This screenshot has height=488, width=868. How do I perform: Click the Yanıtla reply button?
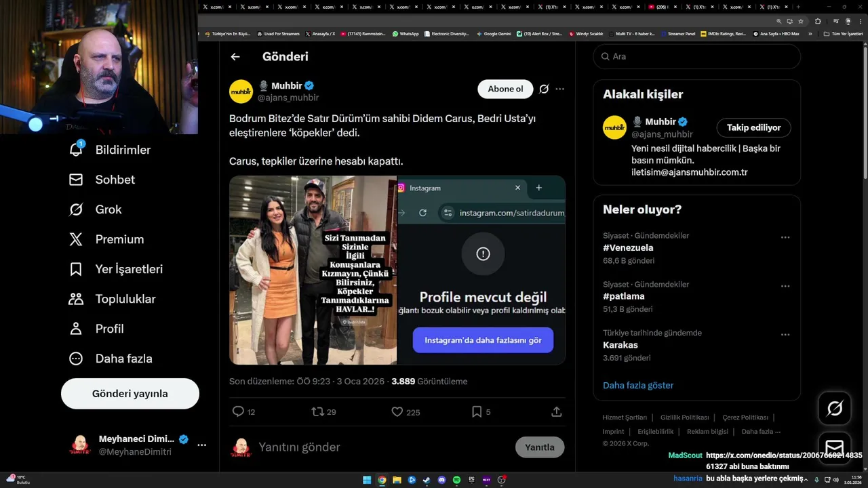(540, 447)
